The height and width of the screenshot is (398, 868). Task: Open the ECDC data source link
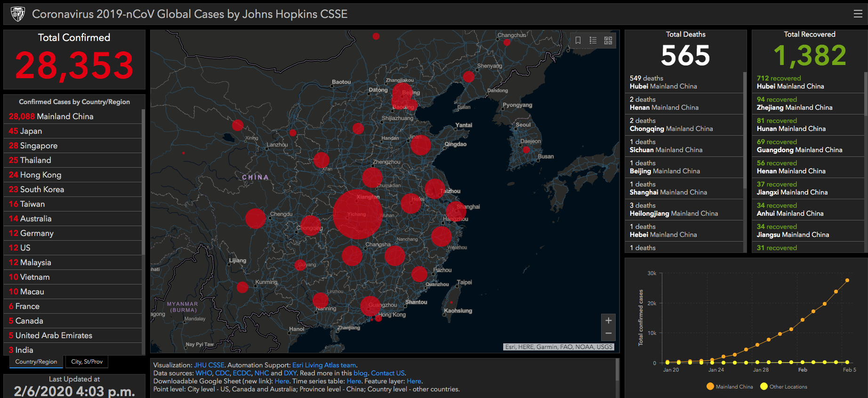241,373
